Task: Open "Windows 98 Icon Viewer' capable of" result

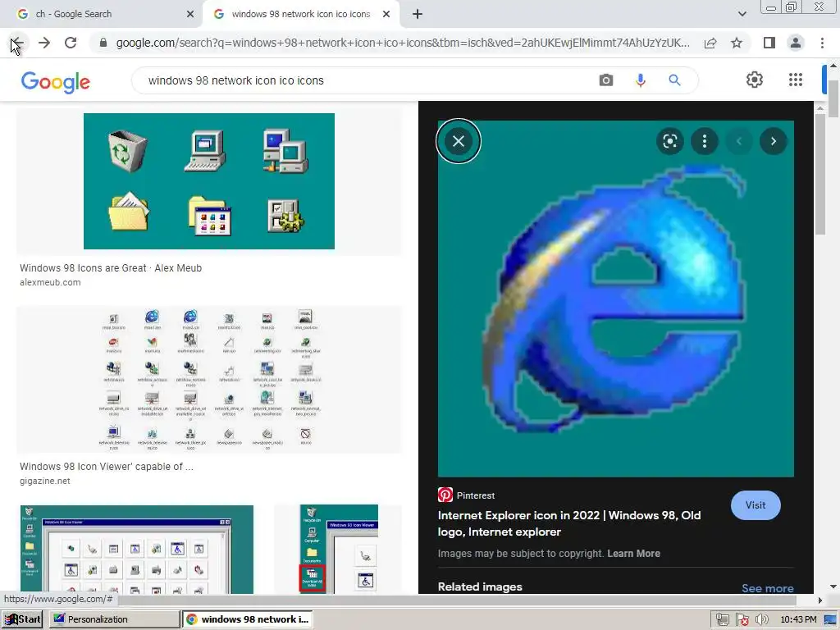Action: tap(107, 467)
